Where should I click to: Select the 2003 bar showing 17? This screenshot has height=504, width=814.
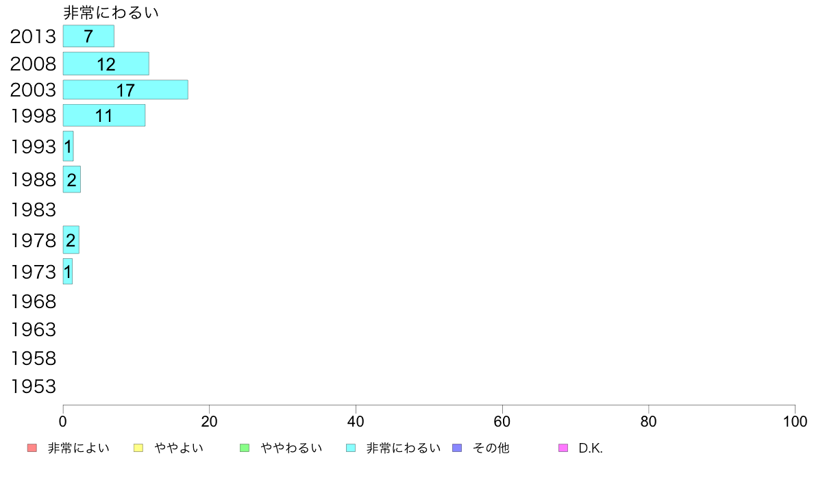coord(125,90)
